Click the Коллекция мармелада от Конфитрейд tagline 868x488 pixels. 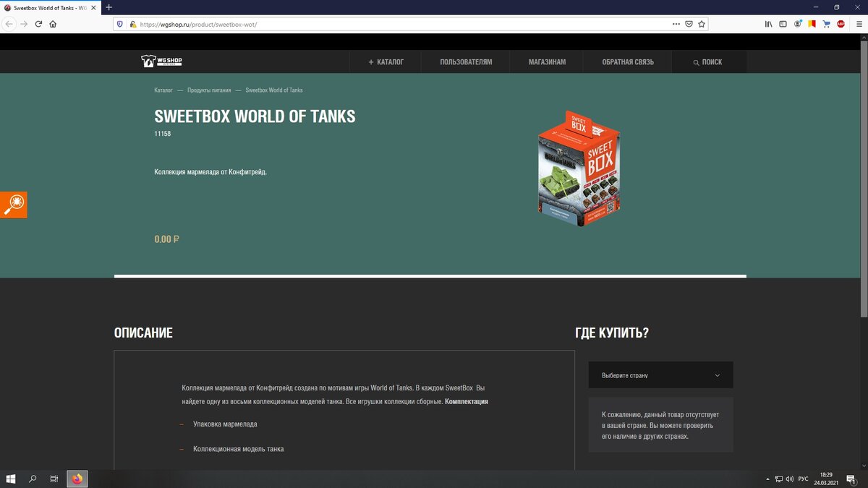pyautogui.click(x=210, y=172)
